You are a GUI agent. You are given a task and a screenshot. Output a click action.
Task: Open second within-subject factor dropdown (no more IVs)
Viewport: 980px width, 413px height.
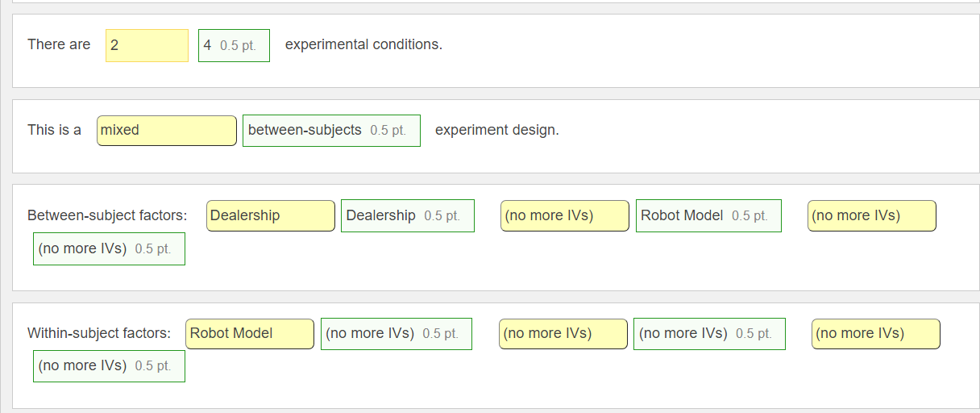pyautogui.click(x=563, y=334)
